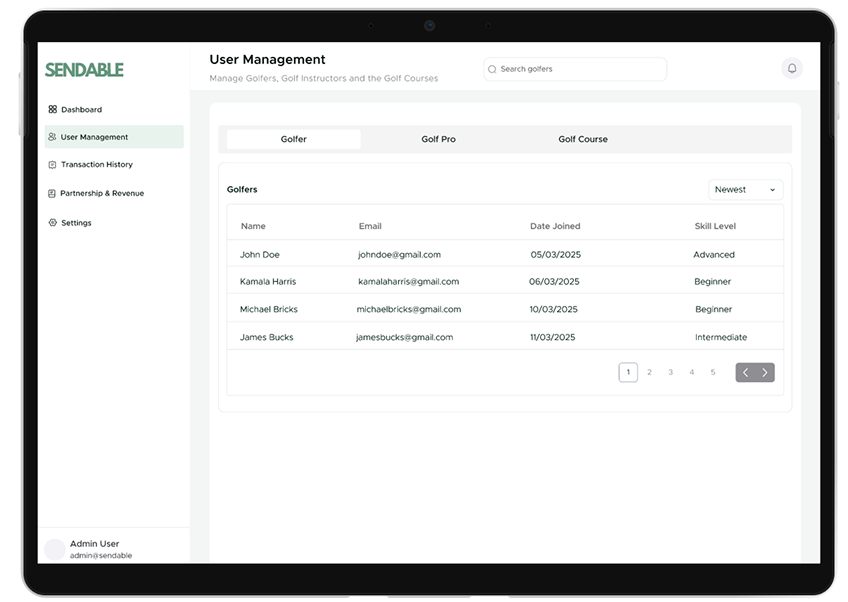The width and height of the screenshot is (848, 602).
Task: Select the Golfer tab
Action: (x=294, y=139)
